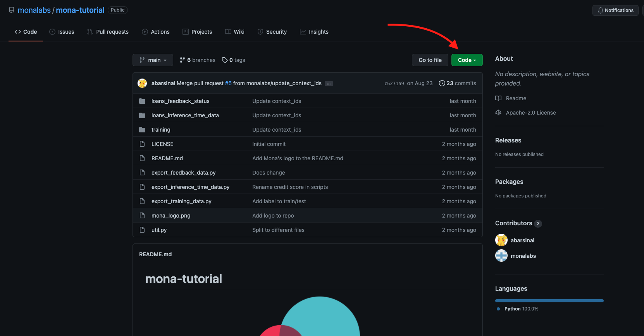Click the file icon next to README.md

point(142,158)
